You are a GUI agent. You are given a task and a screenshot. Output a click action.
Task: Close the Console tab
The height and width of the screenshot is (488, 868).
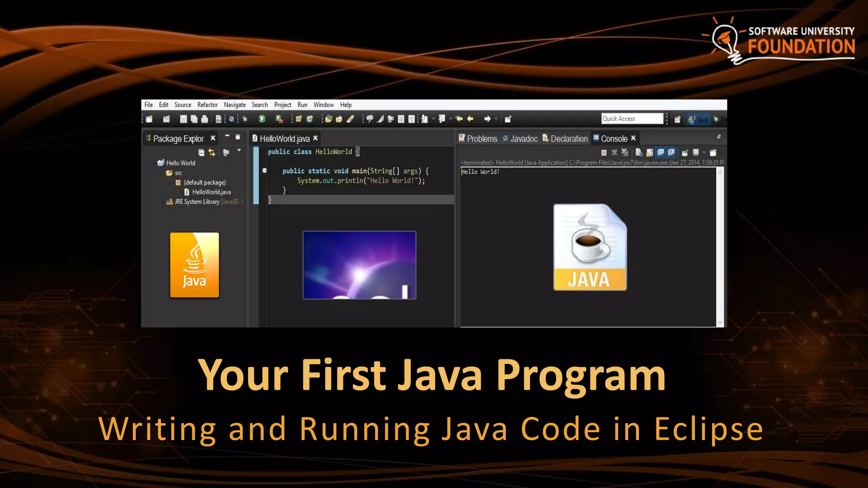click(x=633, y=138)
